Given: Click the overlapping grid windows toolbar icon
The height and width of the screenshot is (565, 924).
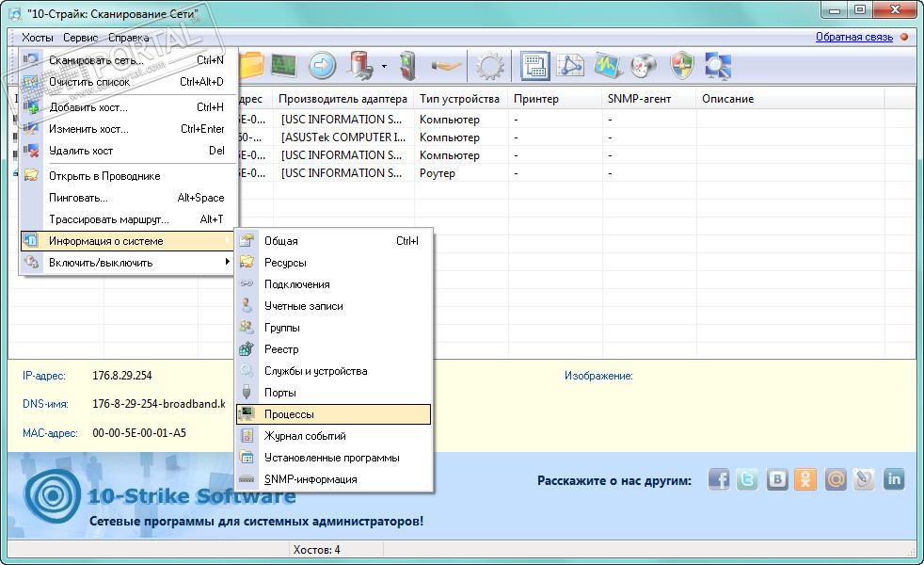Looking at the screenshot, I should pos(535,66).
